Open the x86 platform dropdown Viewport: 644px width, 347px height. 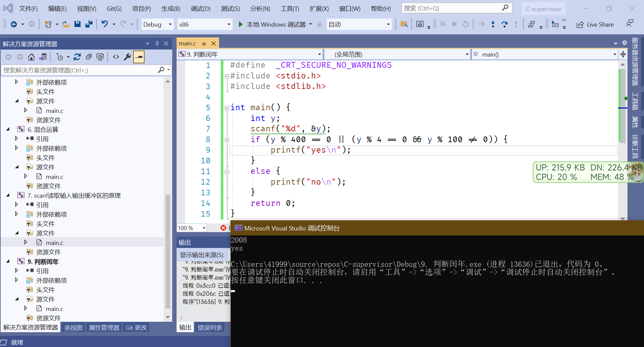pyautogui.click(x=229, y=24)
